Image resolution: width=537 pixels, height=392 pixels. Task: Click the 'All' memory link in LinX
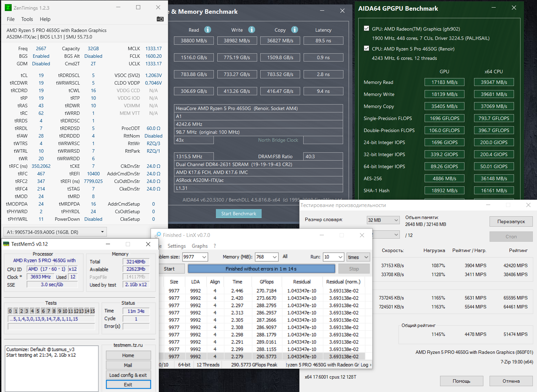pyautogui.click(x=285, y=257)
